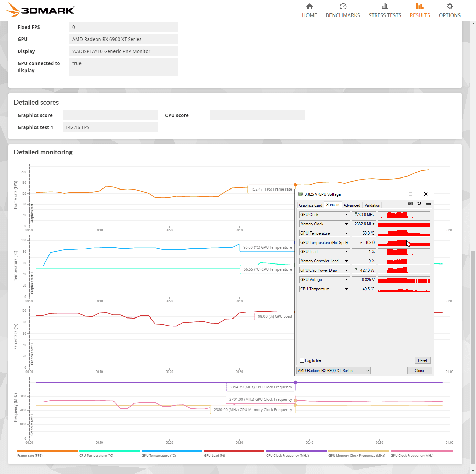Click the frame rate chart orange marker
Viewport: 476px width, 474px height.
pos(295,185)
